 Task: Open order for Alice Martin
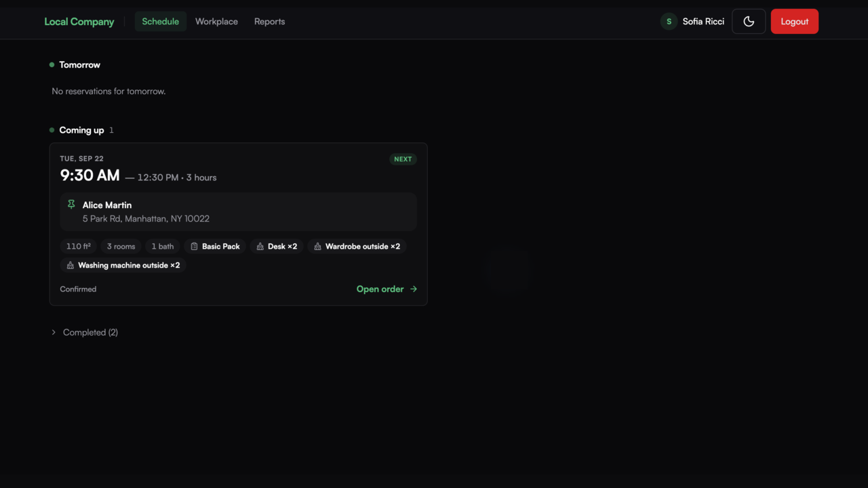click(387, 289)
